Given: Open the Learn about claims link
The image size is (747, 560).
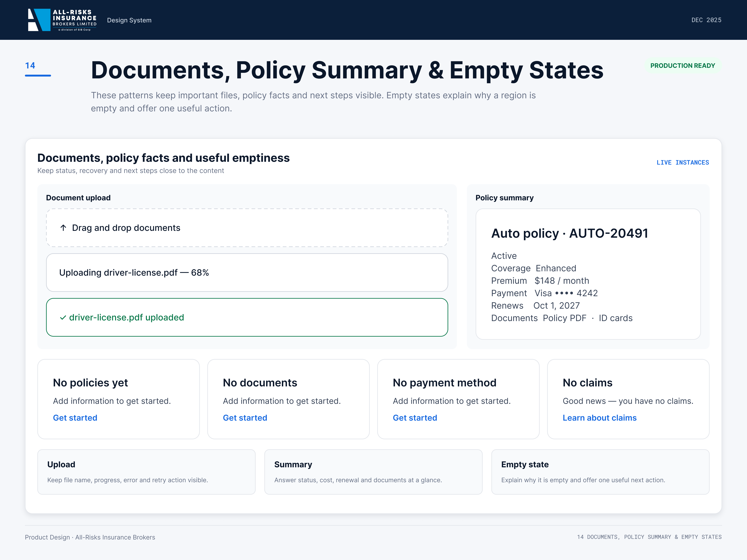Looking at the screenshot, I should [x=599, y=418].
